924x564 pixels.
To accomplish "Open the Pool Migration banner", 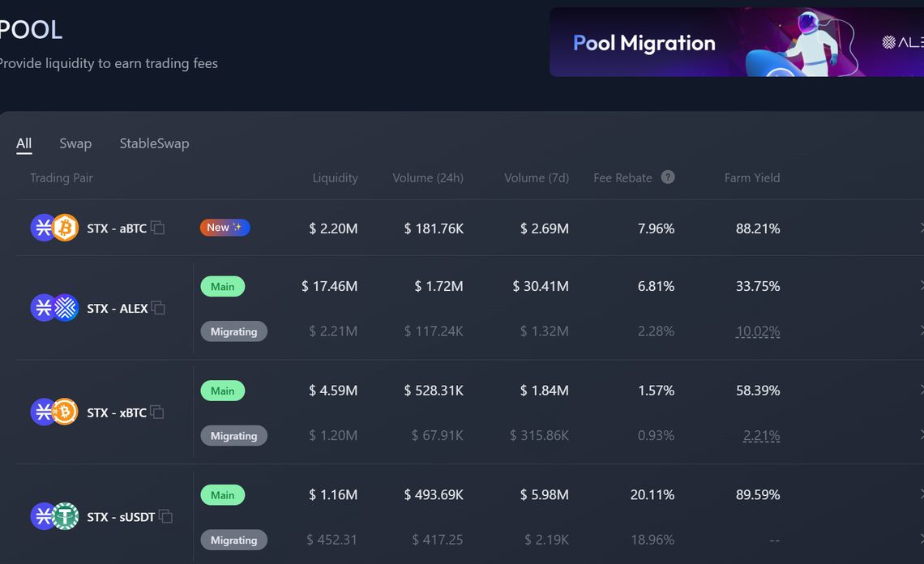I will pos(737,42).
